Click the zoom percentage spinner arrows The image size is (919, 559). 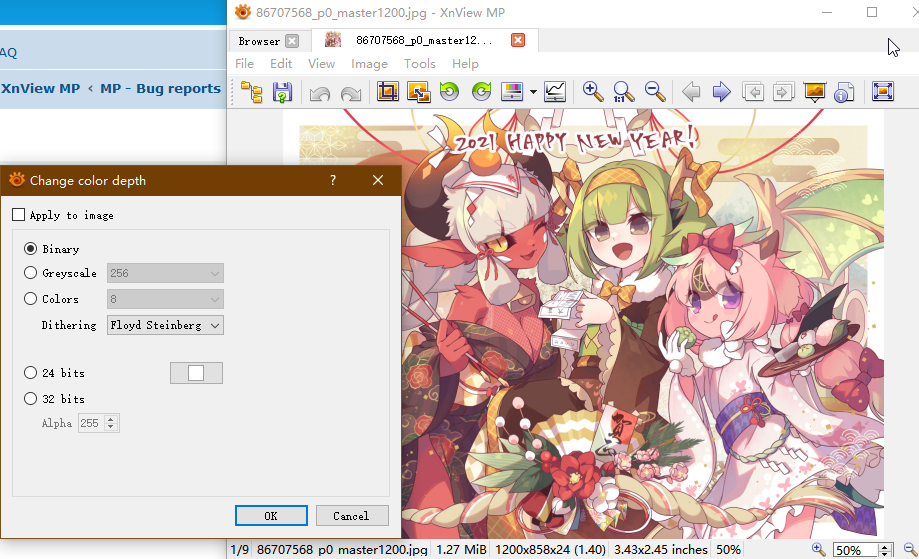point(886,550)
